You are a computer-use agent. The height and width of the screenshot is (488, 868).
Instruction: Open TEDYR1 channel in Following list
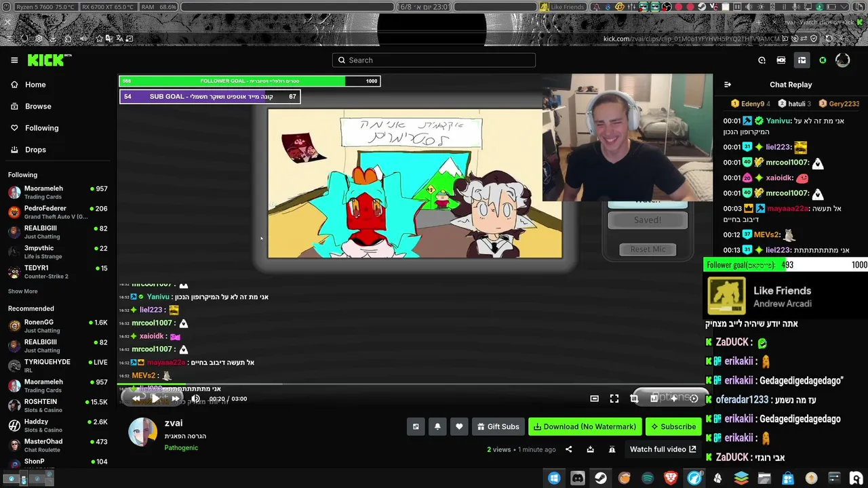pos(58,272)
